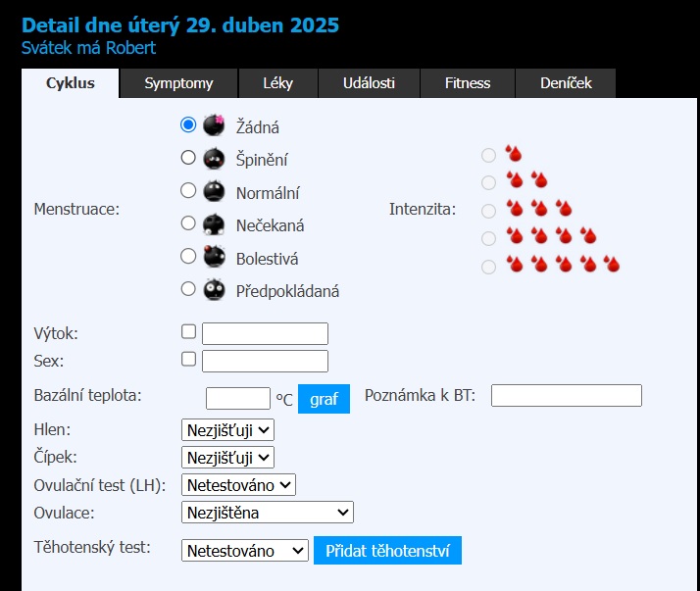Enable the Výtok checkbox
Viewport: 700px width, 591px height.
(189, 332)
